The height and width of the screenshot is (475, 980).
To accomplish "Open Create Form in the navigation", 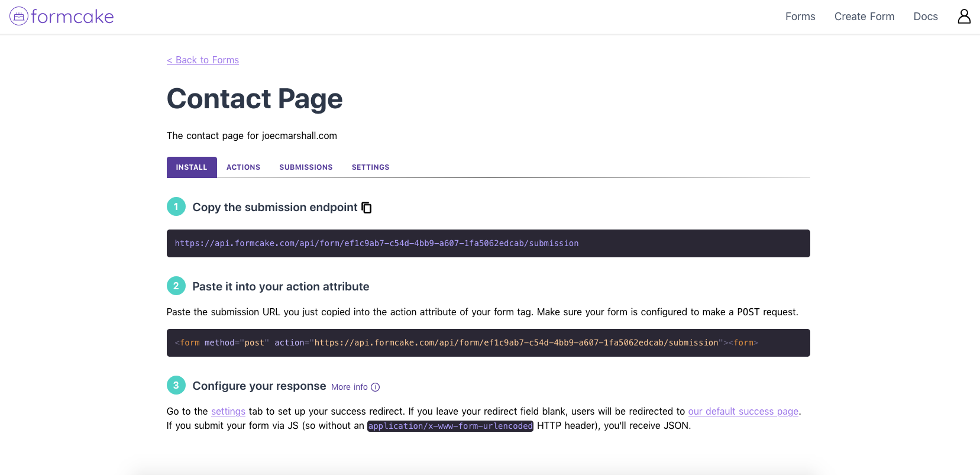I will pos(864,17).
